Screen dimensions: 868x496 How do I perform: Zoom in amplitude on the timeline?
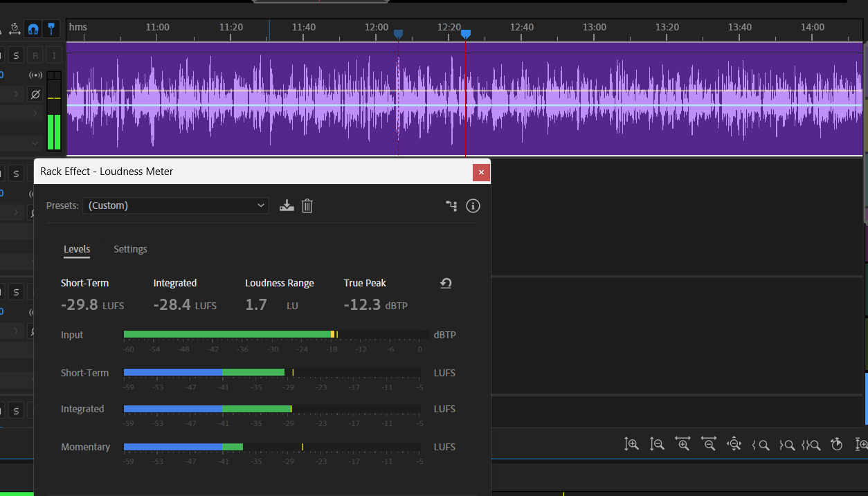coord(631,445)
